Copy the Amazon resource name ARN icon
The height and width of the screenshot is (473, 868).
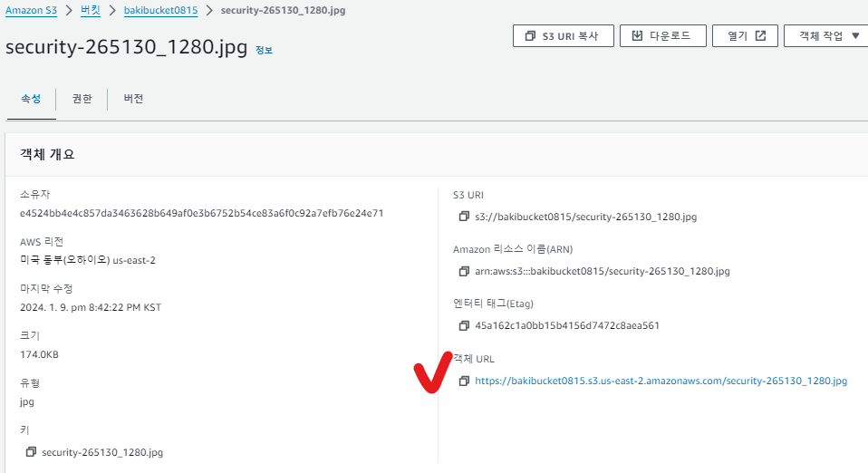pos(464,271)
